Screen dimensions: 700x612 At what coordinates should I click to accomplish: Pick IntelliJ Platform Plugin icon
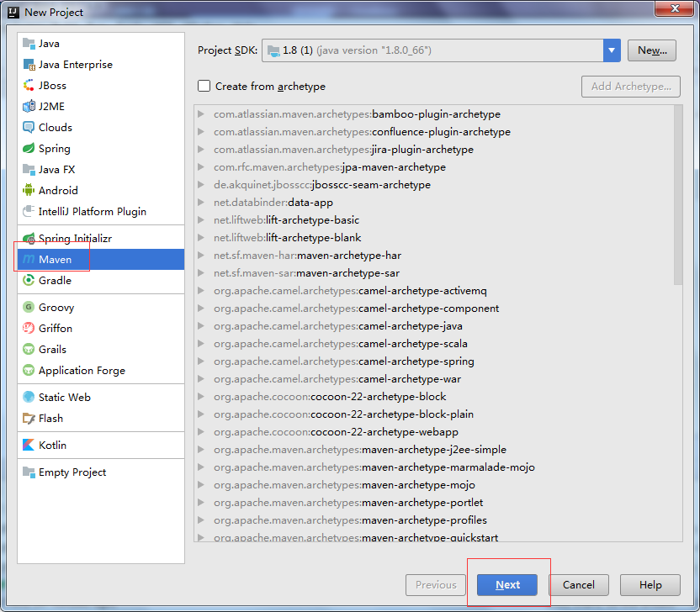(29, 211)
